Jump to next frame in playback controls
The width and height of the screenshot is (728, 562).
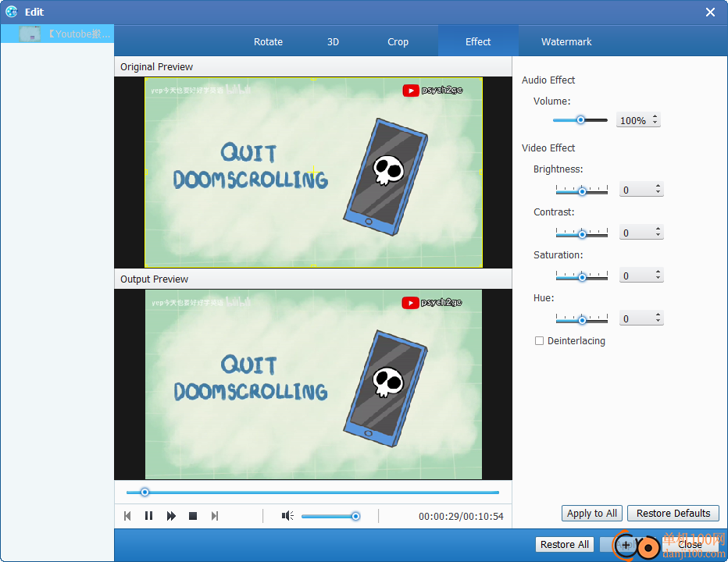215,516
